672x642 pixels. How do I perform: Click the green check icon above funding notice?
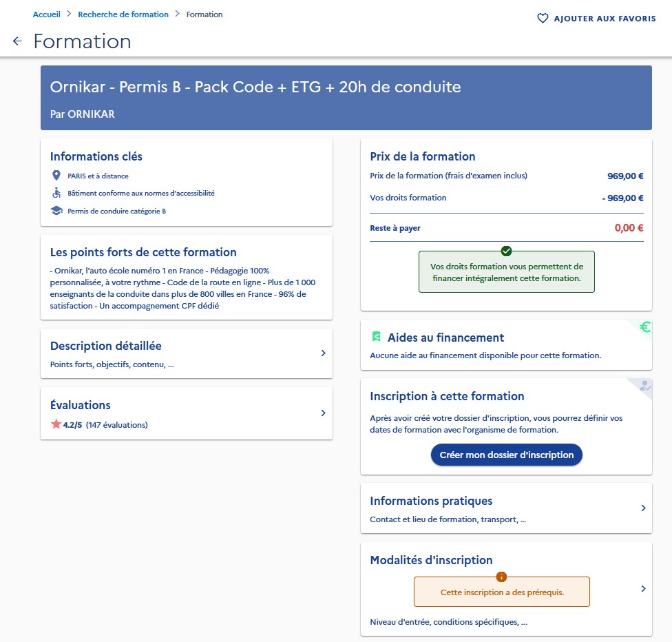[506, 251]
